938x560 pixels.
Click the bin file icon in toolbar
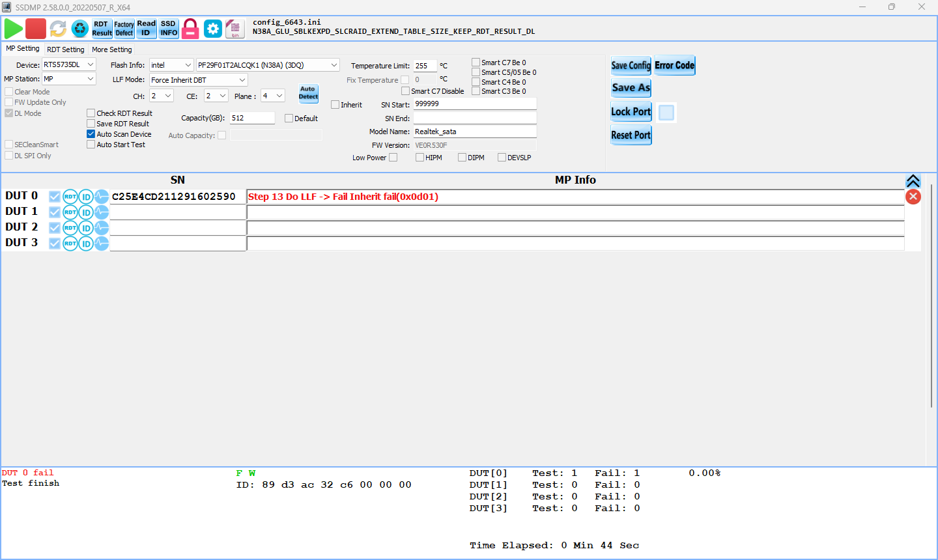(x=234, y=29)
